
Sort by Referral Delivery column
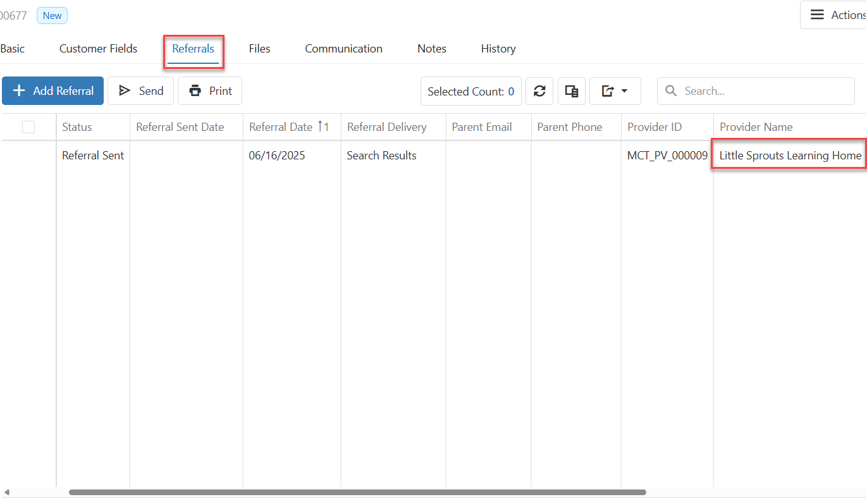click(393, 127)
